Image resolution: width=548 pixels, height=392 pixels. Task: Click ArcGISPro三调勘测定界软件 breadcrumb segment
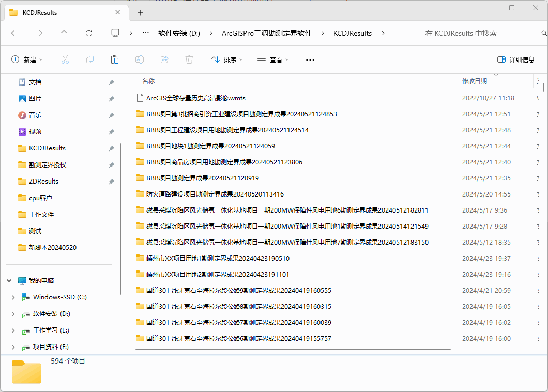tap(267, 33)
